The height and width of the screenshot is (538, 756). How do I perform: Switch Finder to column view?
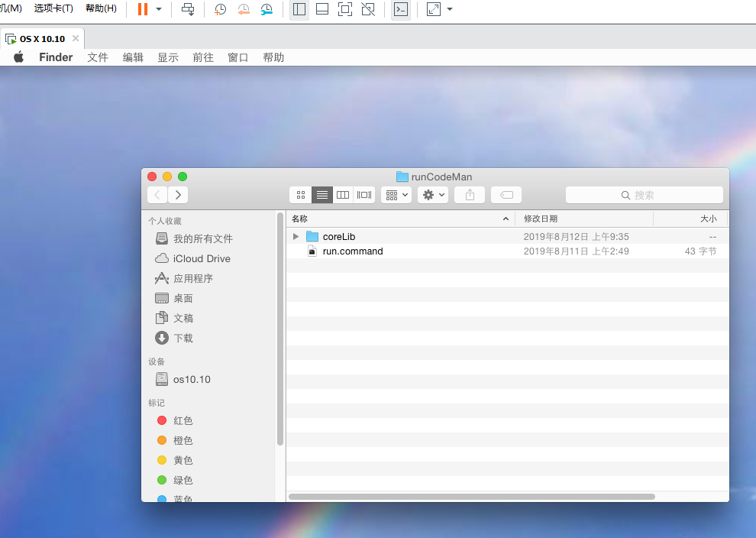click(343, 195)
